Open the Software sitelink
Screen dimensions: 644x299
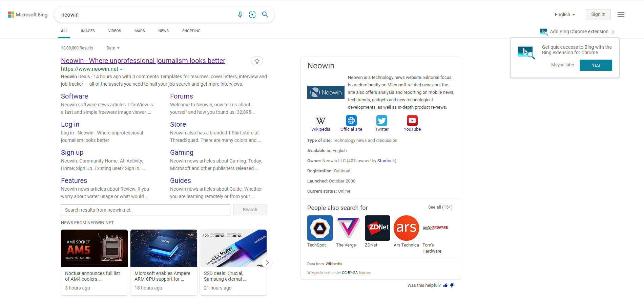coord(75,96)
